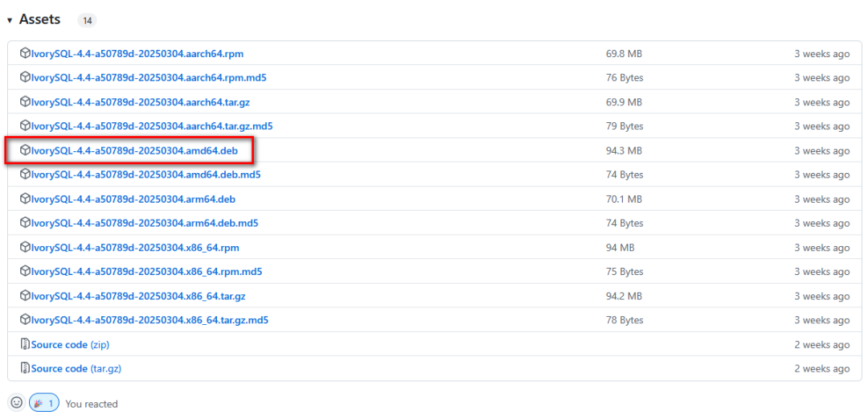Download IvorySQL x86_64.tar.gz.md5 checksum

coord(150,320)
